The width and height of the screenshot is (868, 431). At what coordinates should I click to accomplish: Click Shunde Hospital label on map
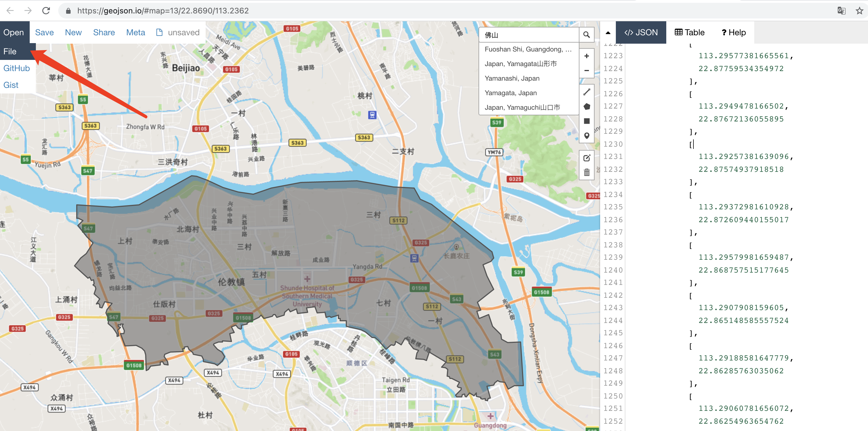(x=307, y=296)
